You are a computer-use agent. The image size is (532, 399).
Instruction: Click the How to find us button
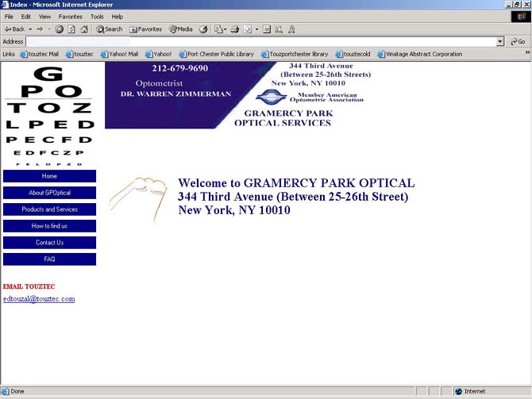[x=49, y=226]
